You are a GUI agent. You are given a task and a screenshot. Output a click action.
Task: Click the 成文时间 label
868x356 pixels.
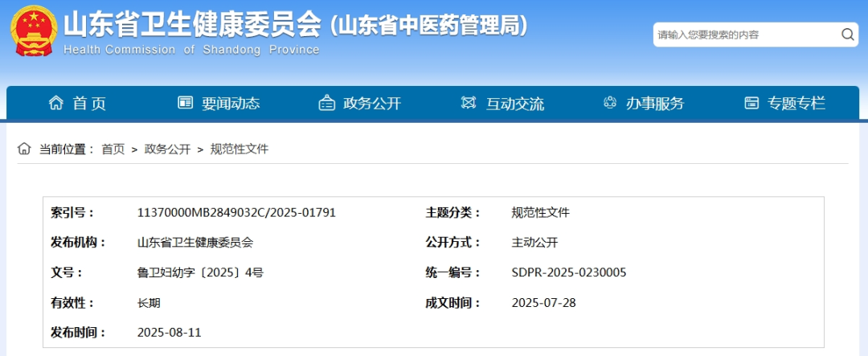click(x=452, y=303)
